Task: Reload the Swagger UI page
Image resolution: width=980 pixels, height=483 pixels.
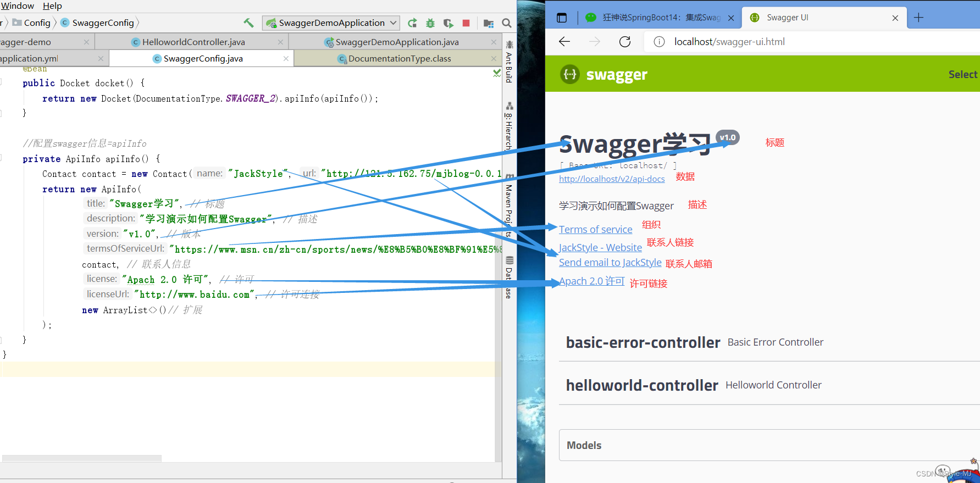Action: [625, 42]
